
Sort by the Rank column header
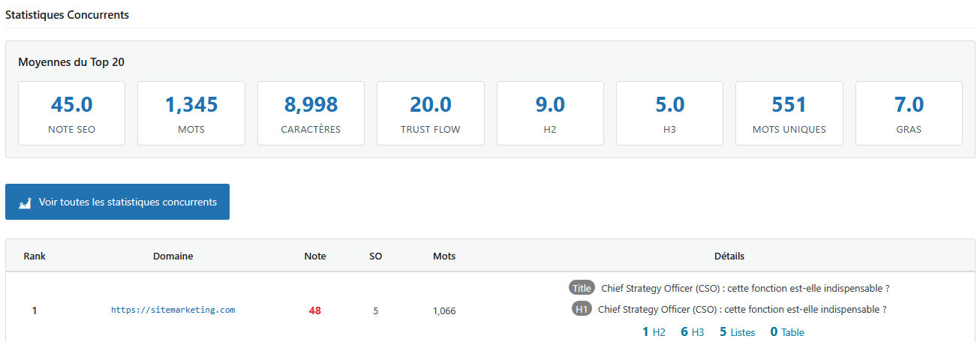pyautogui.click(x=35, y=256)
